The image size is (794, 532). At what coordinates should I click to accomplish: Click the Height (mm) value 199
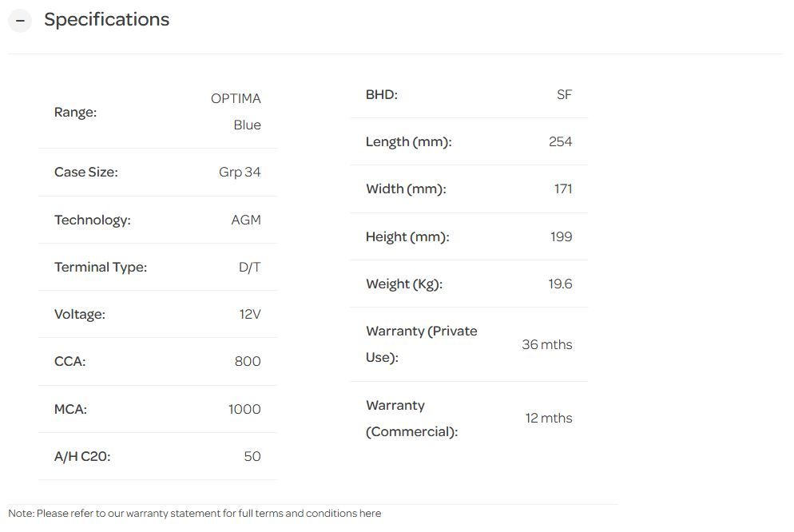pos(562,236)
